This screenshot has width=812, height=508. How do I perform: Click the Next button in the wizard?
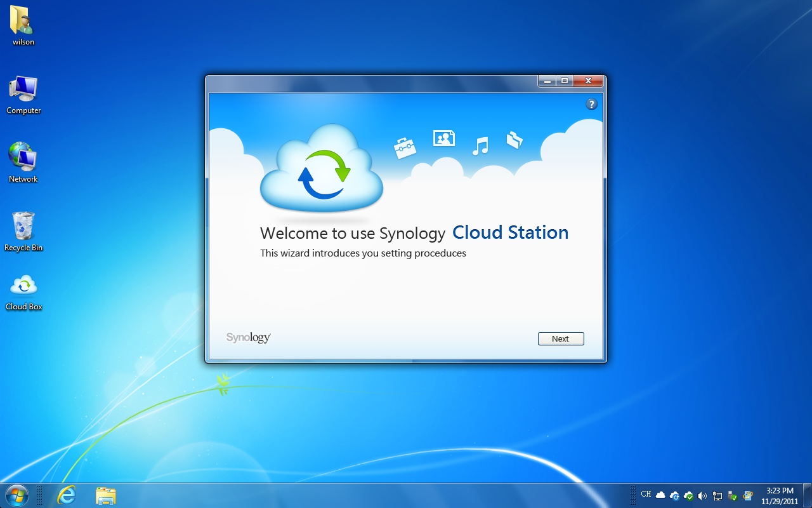pyautogui.click(x=561, y=338)
